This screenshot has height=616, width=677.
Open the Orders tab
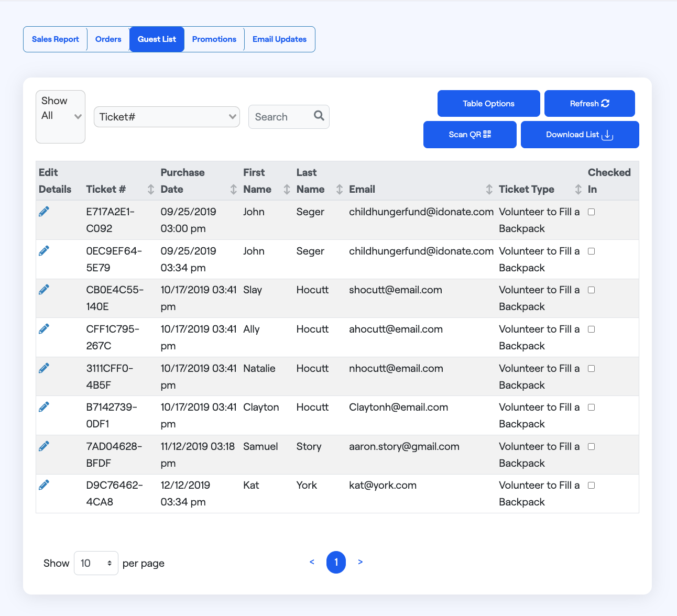[108, 39]
